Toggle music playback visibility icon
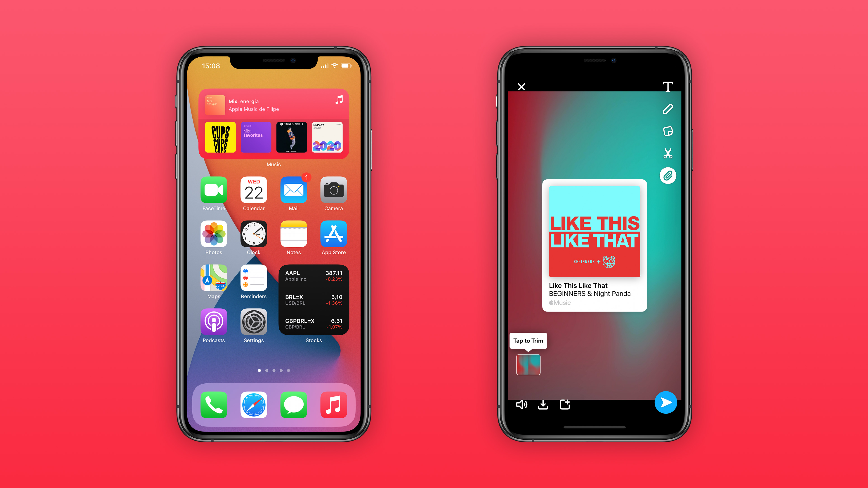 click(522, 404)
